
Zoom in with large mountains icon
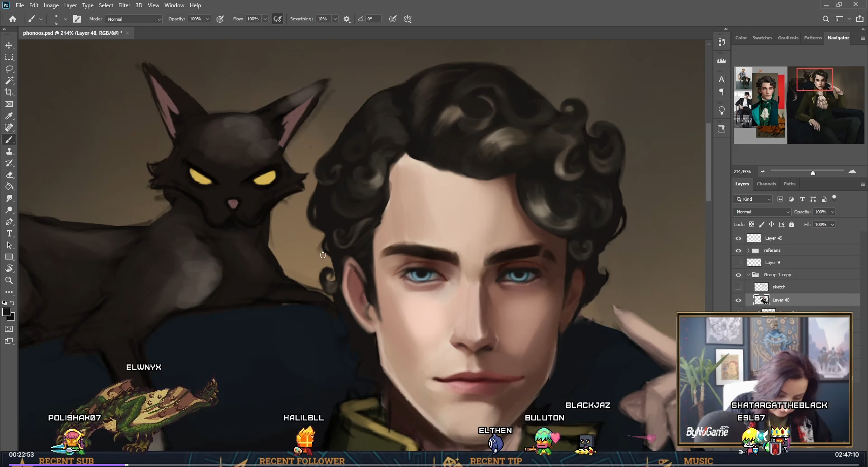(x=852, y=171)
